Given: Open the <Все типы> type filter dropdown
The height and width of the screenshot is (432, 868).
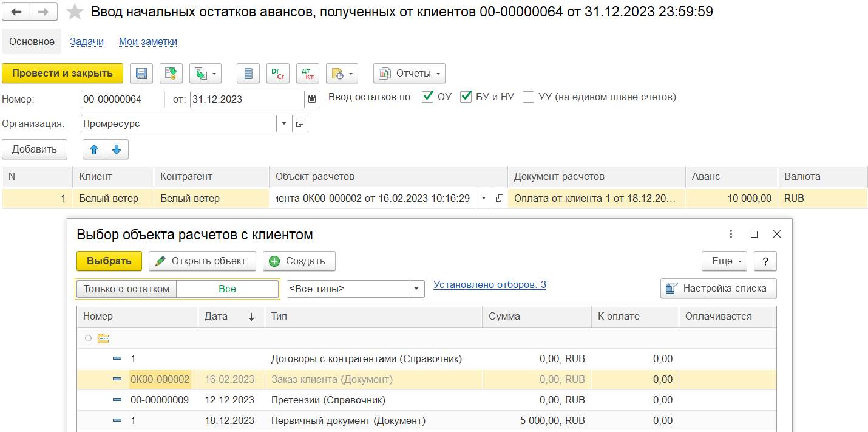Looking at the screenshot, I should coord(416,289).
